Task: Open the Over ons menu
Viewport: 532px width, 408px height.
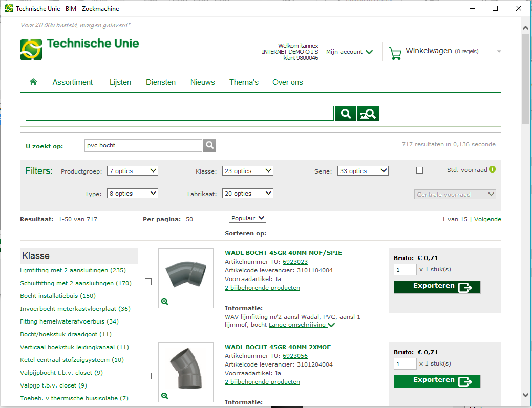Action: [x=288, y=82]
